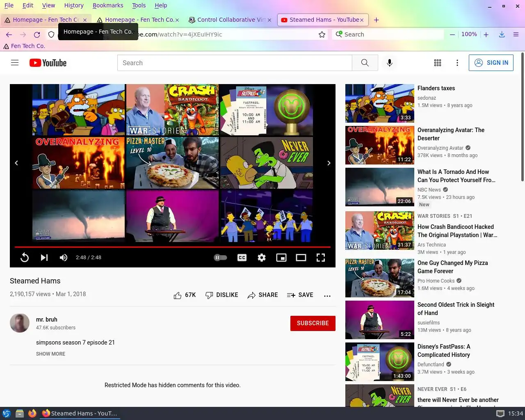Zoom in using the plus button
Image resolution: width=525 pixels, height=420 pixels.
(486, 34)
